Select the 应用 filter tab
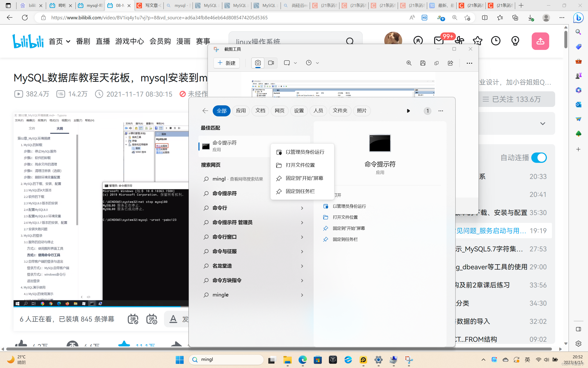Screen dimensions: 588x368 point(241,111)
